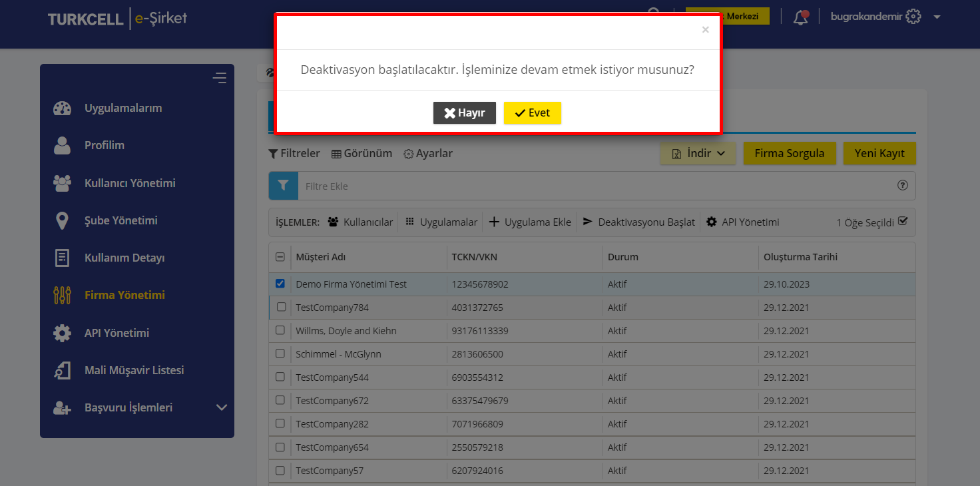Image resolution: width=980 pixels, height=486 pixels.
Task: Click Deaktivasyonu Başlat action
Action: click(638, 222)
